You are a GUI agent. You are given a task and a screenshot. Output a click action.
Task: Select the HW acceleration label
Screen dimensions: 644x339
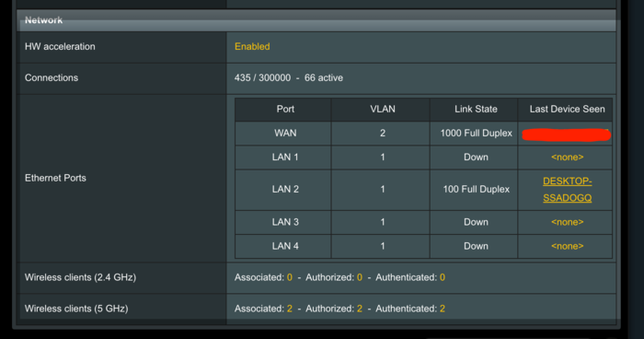pyautogui.click(x=60, y=46)
